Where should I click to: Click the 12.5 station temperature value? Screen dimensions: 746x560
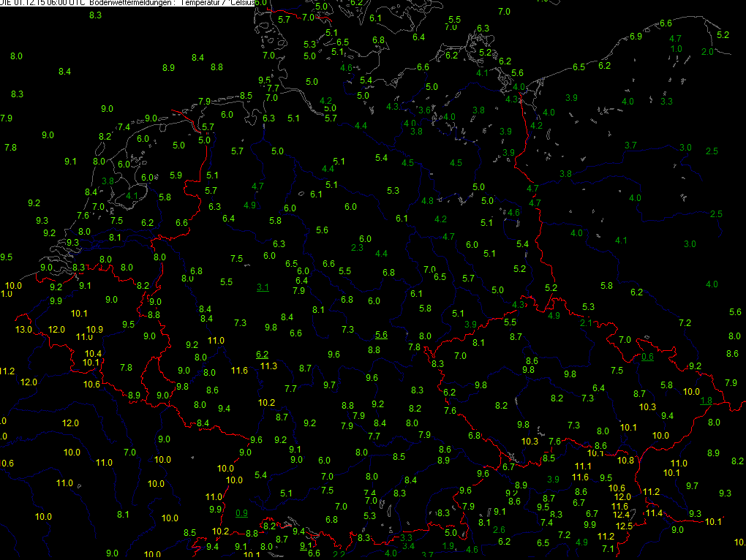pos(624,526)
